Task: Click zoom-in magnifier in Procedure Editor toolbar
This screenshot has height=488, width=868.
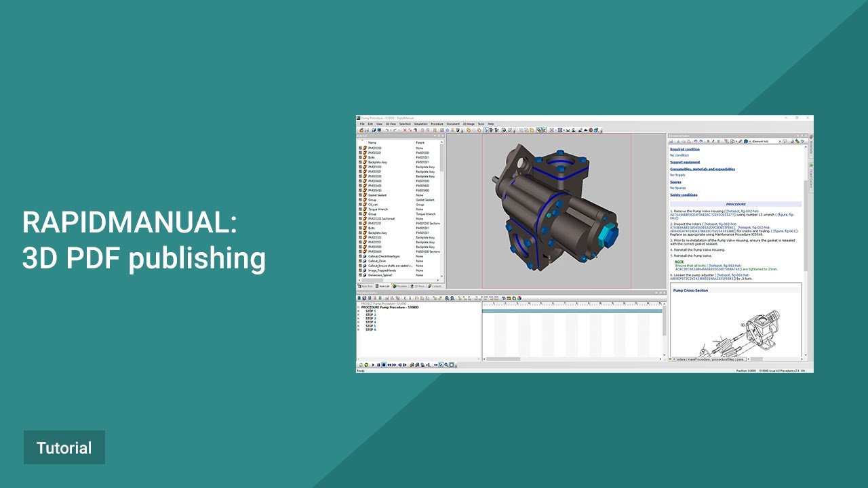Action: point(447,298)
